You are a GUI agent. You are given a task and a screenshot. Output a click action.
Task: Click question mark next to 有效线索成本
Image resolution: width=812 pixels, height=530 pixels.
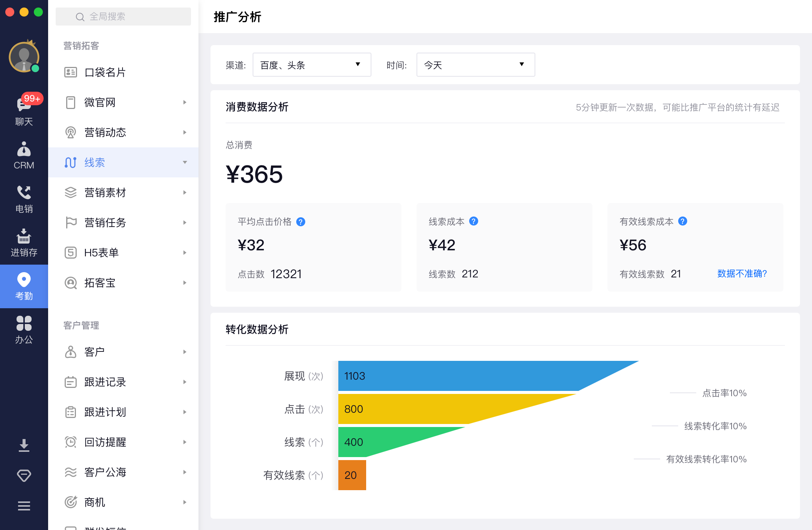click(x=683, y=221)
